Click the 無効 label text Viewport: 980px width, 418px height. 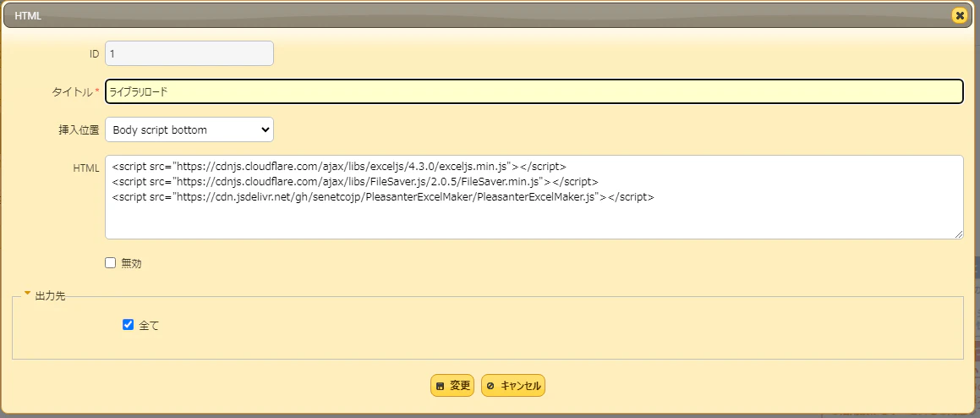click(131, 264)
